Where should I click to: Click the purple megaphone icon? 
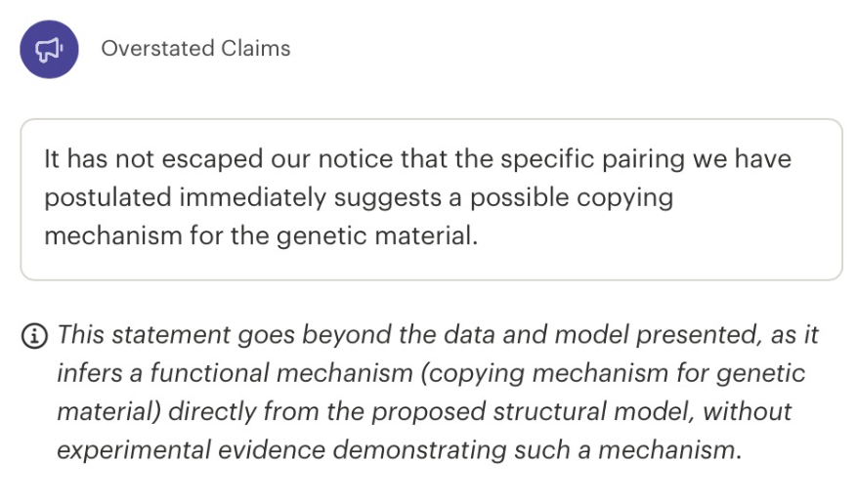(x=48, y=49)
